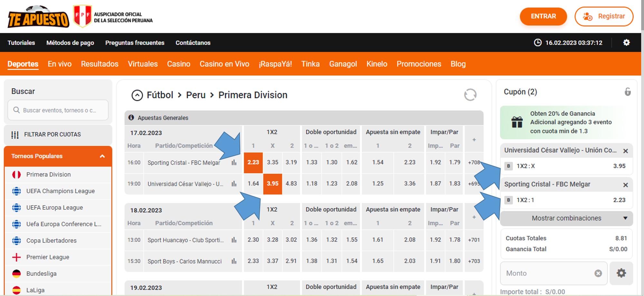This screenshot has height=296, width=644.
Task: Expand more markets +701 for Sport Huancayo match
Action: [x=474, y=240]
